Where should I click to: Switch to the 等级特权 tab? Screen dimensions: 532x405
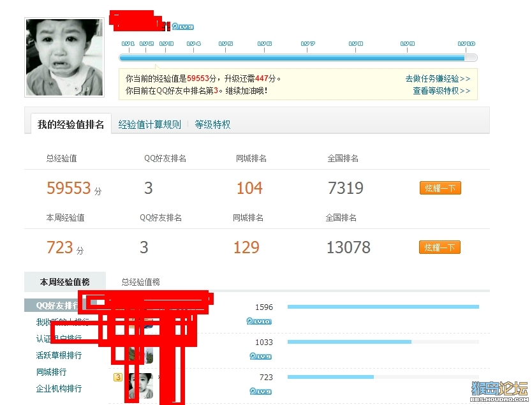(x=212, y=124)
